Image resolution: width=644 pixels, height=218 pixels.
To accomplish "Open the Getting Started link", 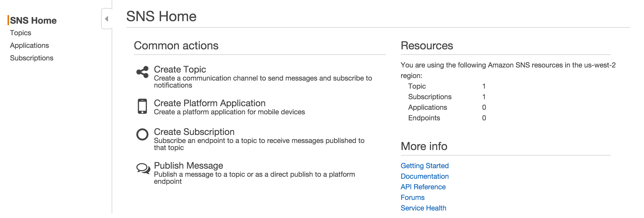I will (425, 166).
